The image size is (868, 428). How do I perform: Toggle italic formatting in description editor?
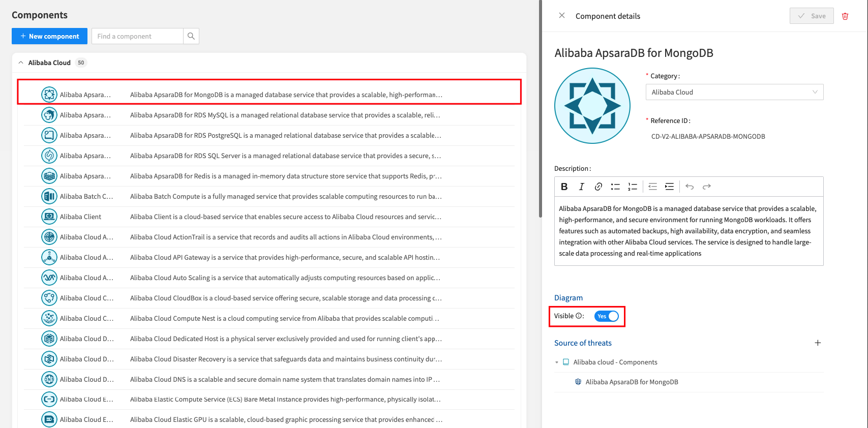pyautogui.click(x=581, y=187)
